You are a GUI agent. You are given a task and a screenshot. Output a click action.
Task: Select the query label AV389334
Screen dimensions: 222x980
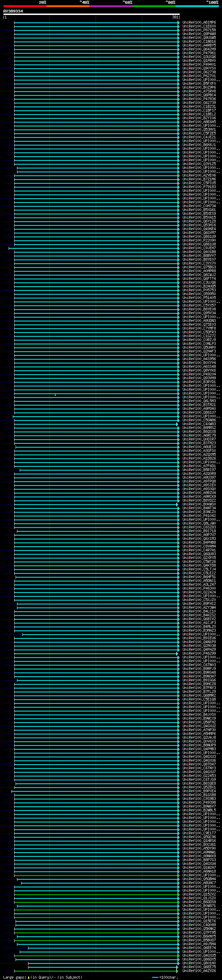[13, 11]
